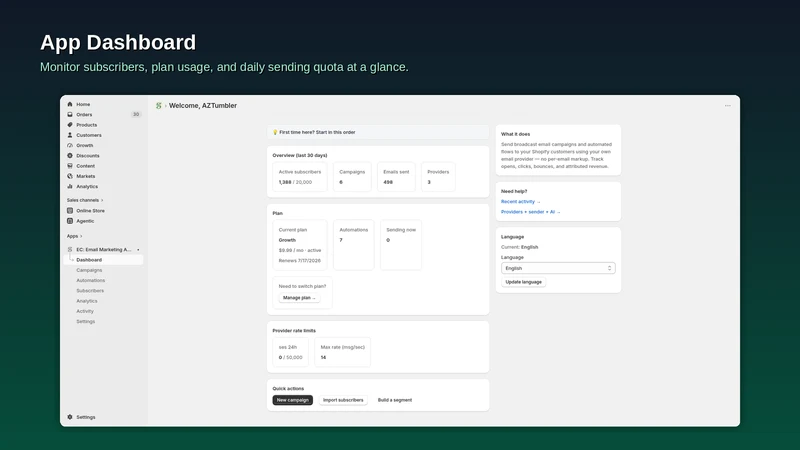Viewport: 800px width, 450px height.
Task: Expand Sales channels section chevron
Action: (x=102, y=200)
